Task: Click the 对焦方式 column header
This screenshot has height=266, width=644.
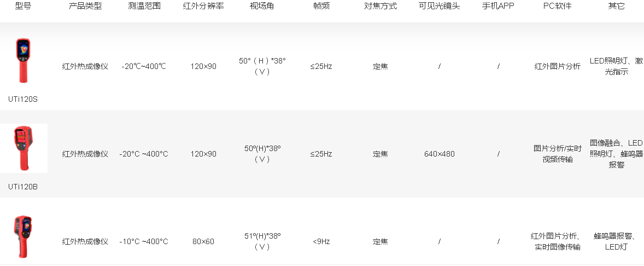Action: 380,6
